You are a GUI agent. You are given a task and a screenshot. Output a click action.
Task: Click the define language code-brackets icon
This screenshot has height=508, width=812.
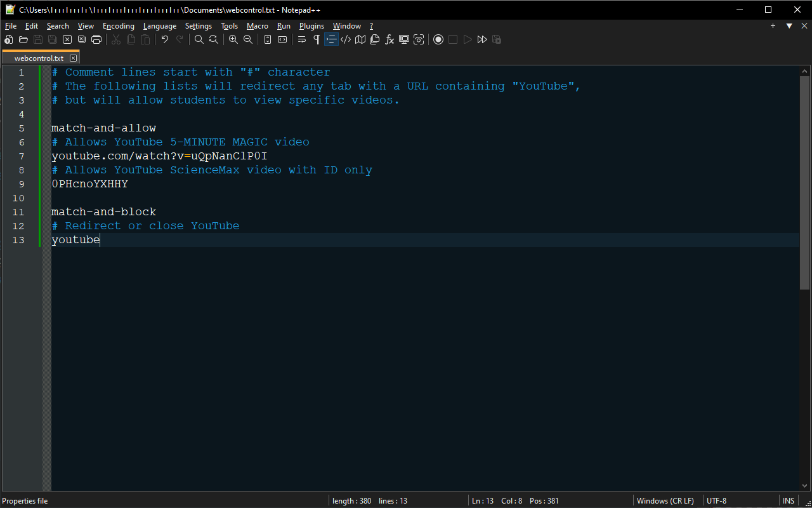(x=346, y=39)
